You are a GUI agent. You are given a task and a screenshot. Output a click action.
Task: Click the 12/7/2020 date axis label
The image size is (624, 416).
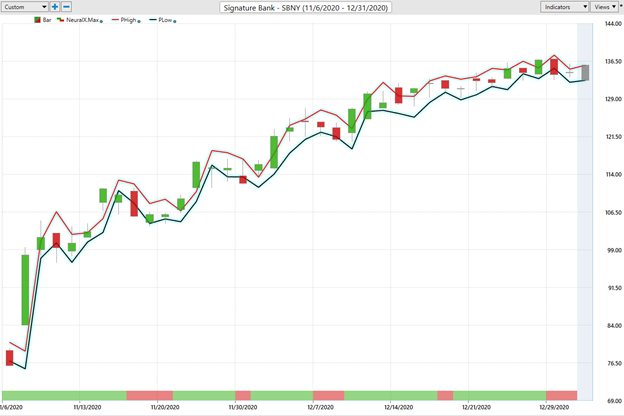(320, 407)
